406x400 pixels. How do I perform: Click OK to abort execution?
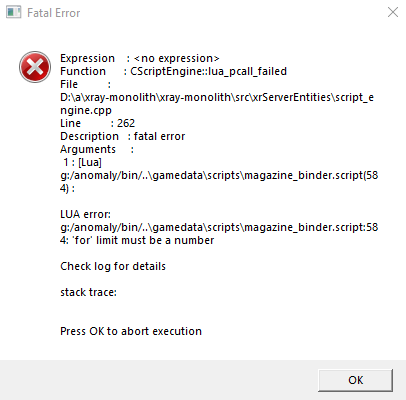356,380
